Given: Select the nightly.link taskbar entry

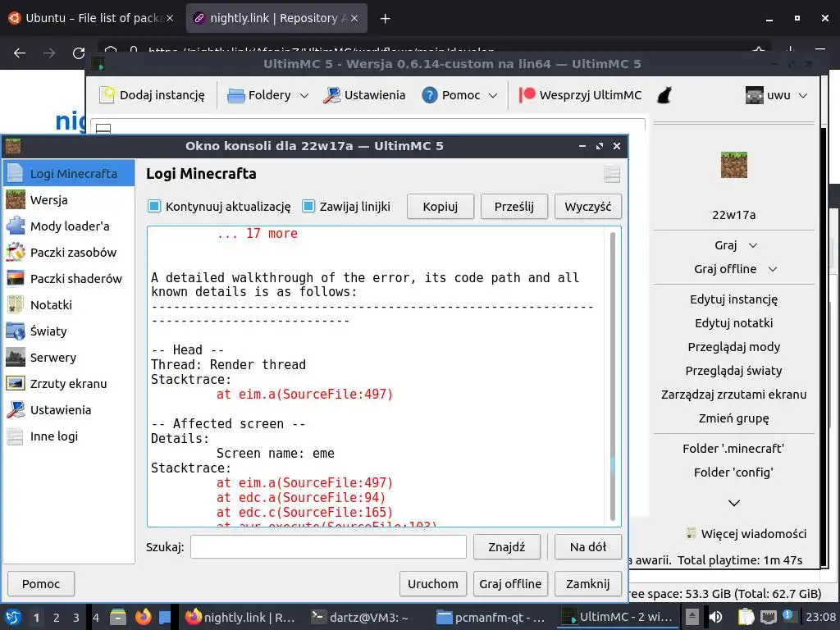Looking at the screenshot, I should point(240,617).
